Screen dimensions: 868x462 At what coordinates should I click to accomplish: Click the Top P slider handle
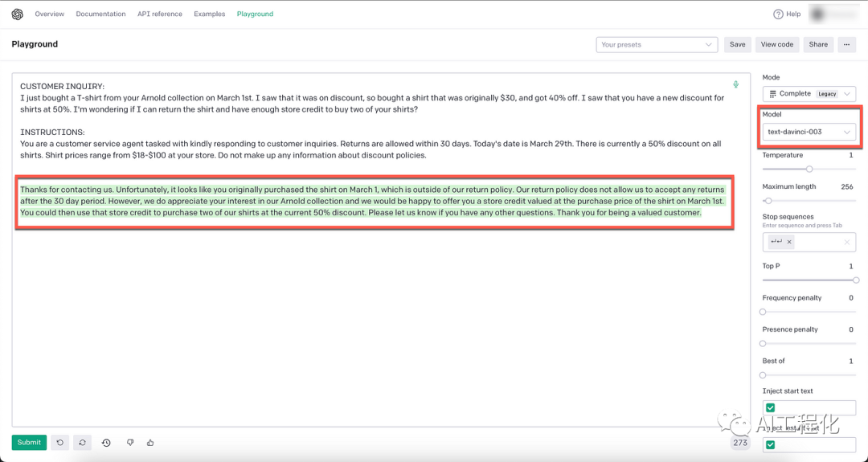point(856,280)
